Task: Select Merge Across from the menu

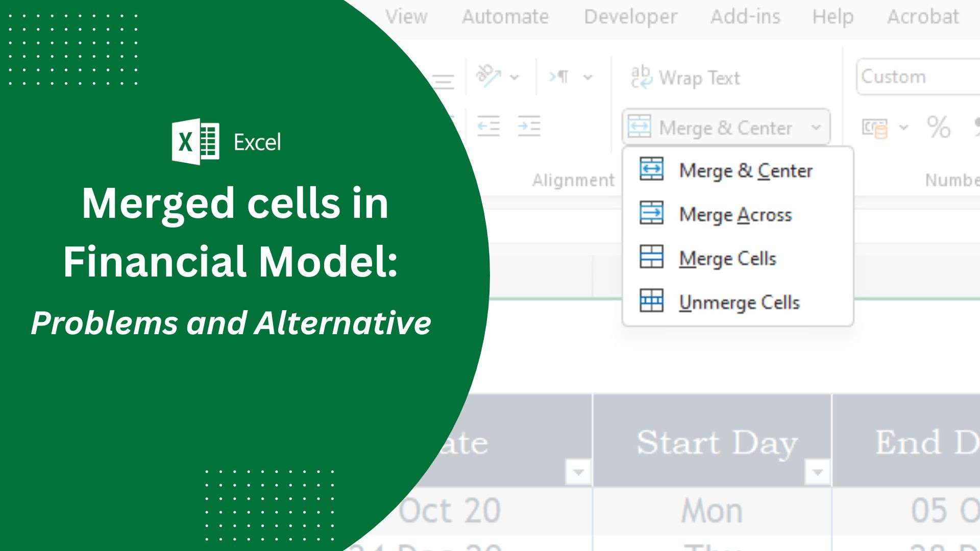Action: click(735, 215)
